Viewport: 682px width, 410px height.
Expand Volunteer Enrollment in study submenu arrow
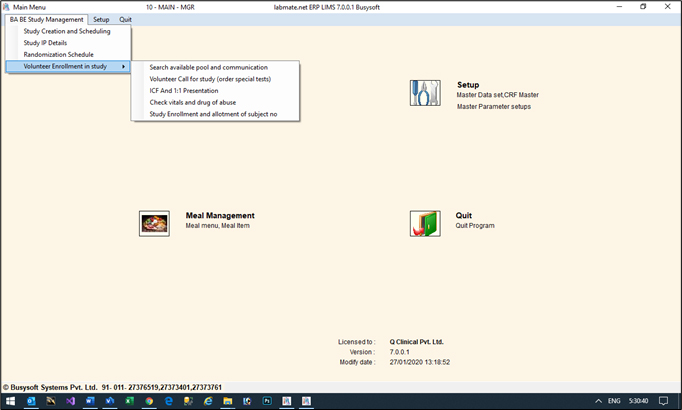(124, 67)
